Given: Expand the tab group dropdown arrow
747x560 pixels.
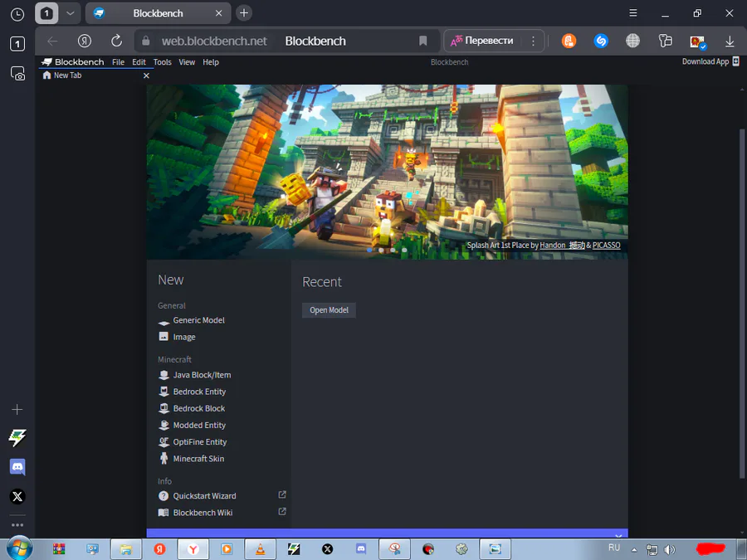Looking at the screenshot, I should tap(70, 12).
